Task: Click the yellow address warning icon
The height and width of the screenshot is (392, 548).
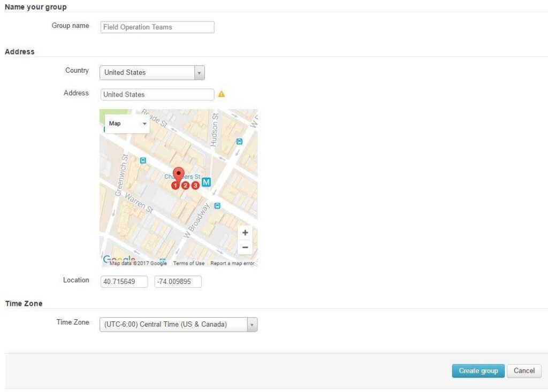Action: 222,94
